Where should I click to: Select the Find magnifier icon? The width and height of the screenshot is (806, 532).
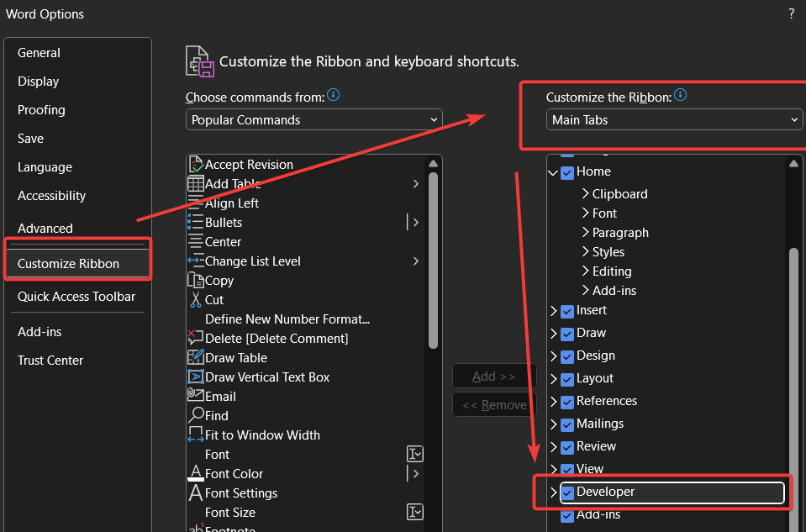coord(194,415)
